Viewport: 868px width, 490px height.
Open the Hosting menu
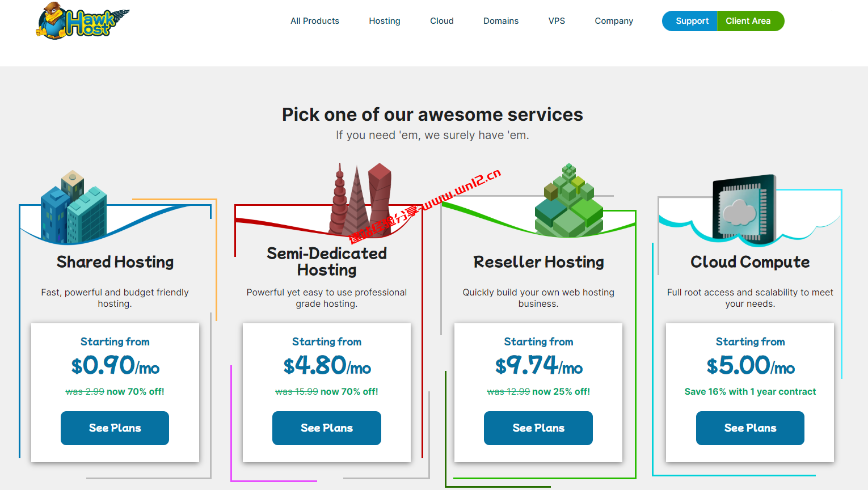pos(385,21)
